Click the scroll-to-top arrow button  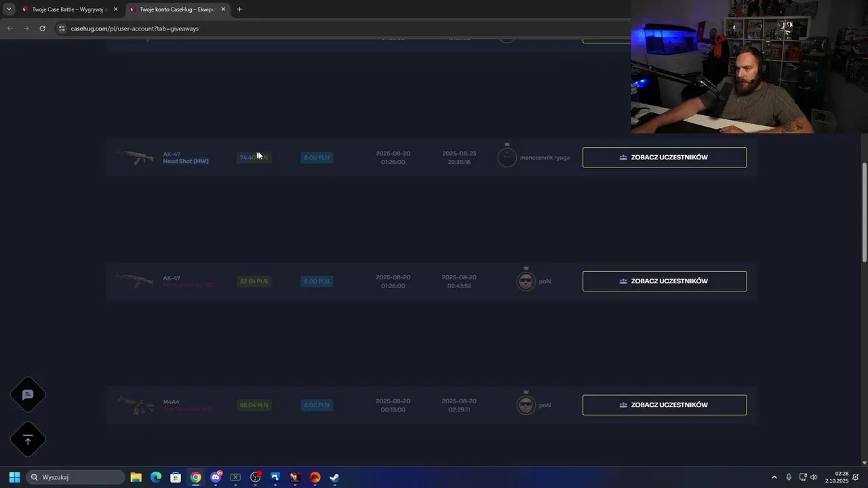click(x=28, y=441)
